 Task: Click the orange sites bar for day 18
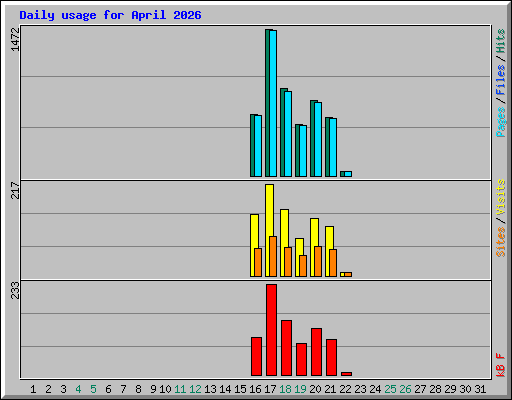288,262
